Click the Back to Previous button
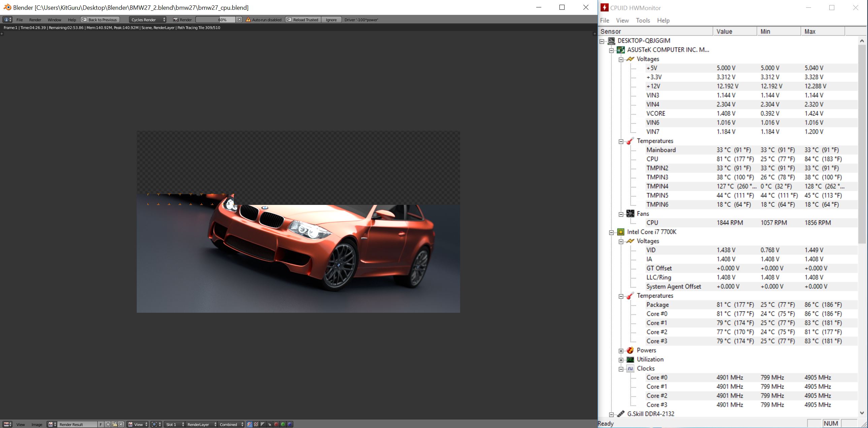The width and height of the screenshot is (868, 428). (x=100, y=20)
